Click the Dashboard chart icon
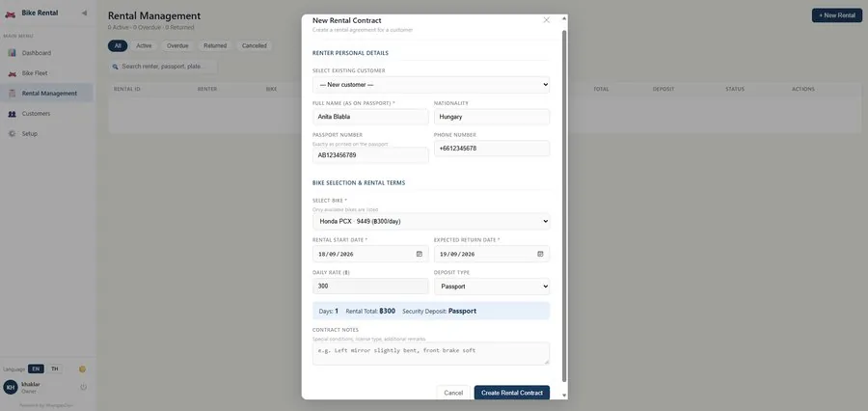 coord(13,53)
